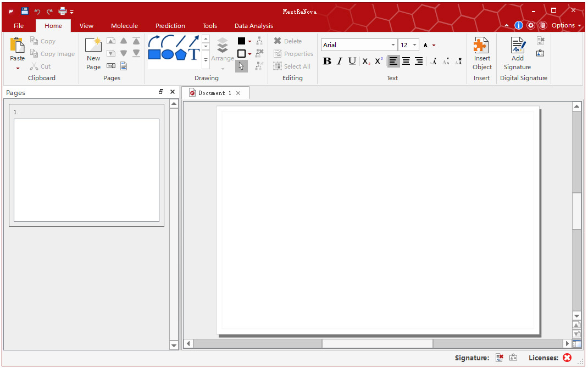Toggle bold text formatting
The width and height of the screenshot is (588, 368).
tap(327, 61)
